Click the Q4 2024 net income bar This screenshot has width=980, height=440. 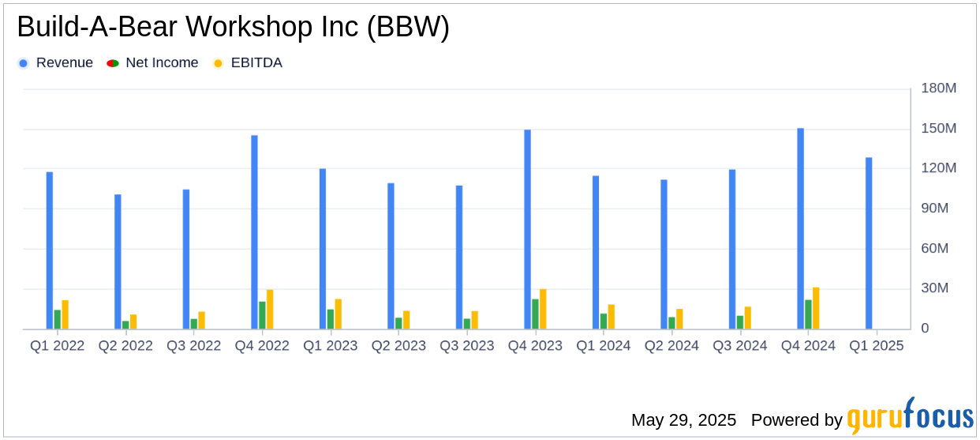click(808, 314)
